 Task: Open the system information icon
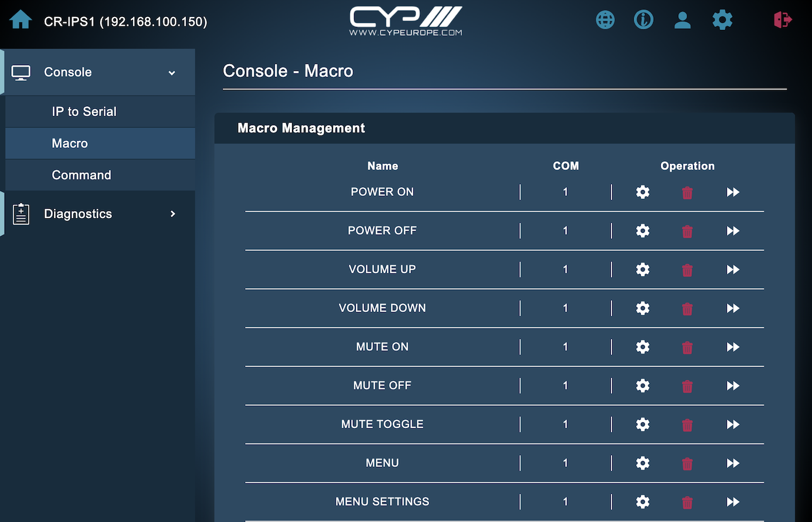click(x=643, y=20)
